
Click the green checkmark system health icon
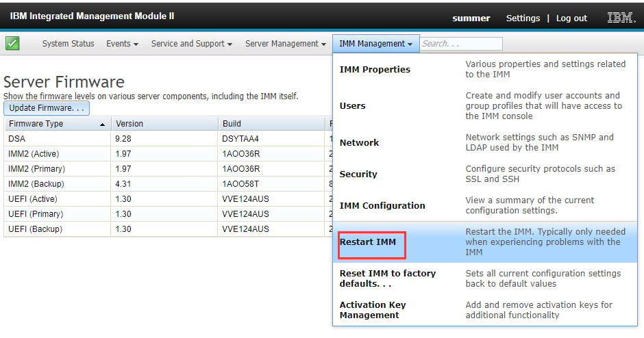(x=12, y=43)
